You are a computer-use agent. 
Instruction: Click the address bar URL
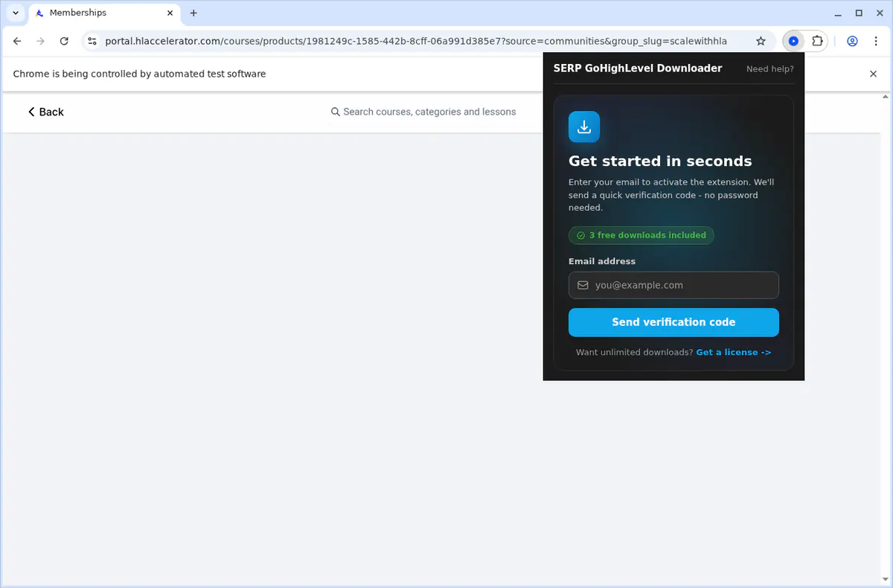pyautogui.click(x=416, y=42)
